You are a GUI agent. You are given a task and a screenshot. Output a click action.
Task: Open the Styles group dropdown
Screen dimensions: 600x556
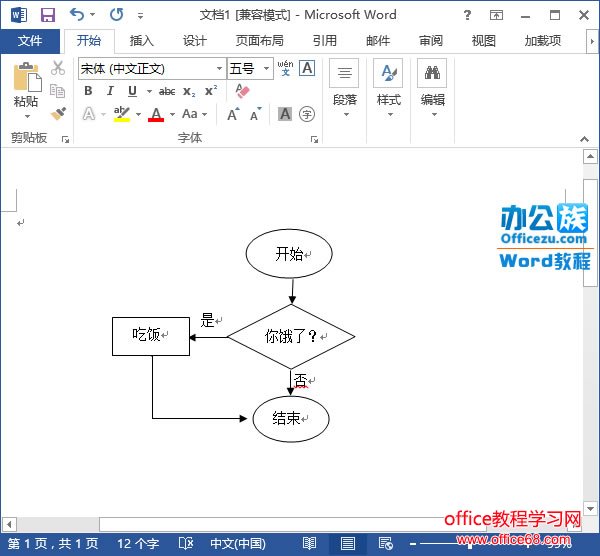[x=388, y=89]
